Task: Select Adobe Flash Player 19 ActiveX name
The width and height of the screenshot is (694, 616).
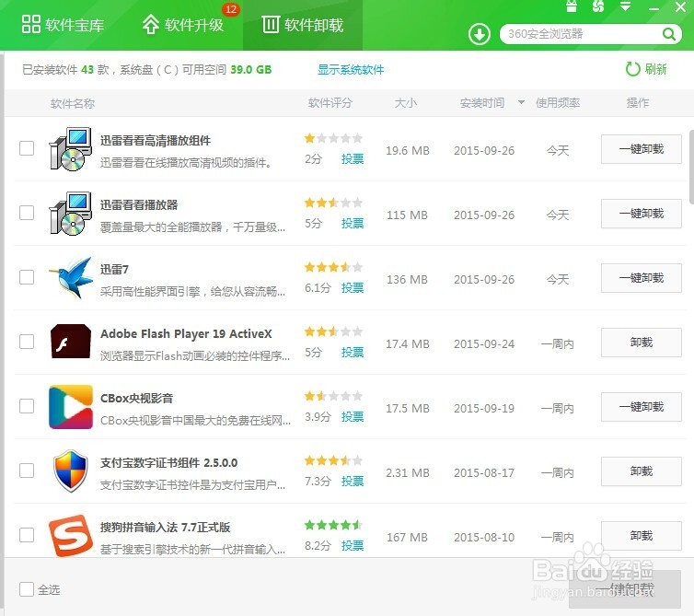Action: [x=186, y=333]
